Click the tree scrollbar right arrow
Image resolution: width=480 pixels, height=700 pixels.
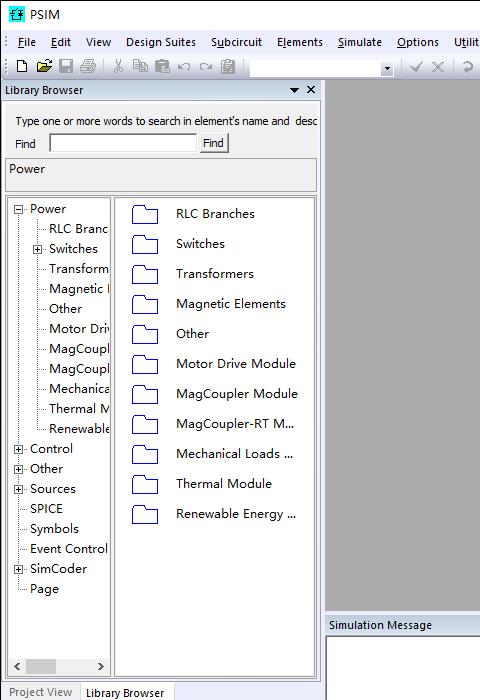click(x=100, y=667)
